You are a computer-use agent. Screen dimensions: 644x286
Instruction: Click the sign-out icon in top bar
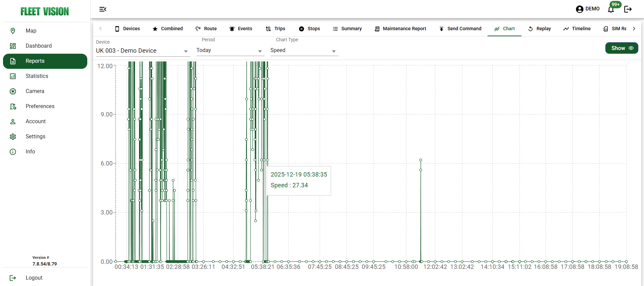pyautogui.click(x=628, y=9)
